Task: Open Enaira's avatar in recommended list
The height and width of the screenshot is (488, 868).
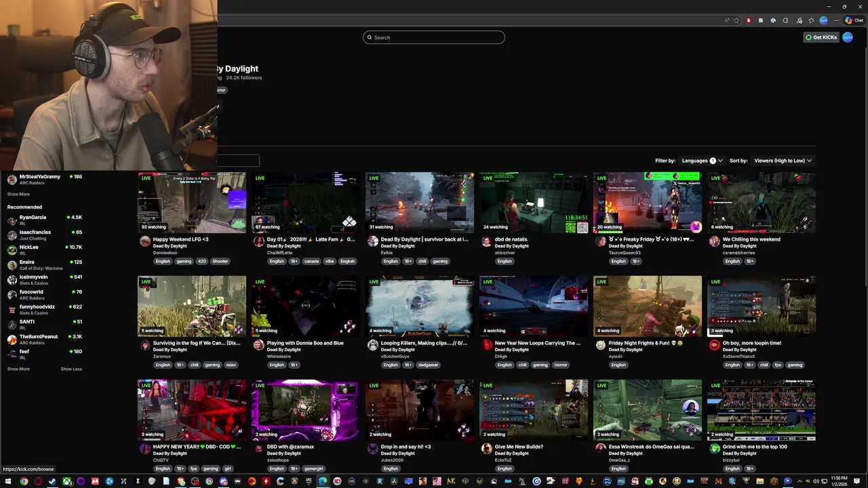Action: pos(12,265)
